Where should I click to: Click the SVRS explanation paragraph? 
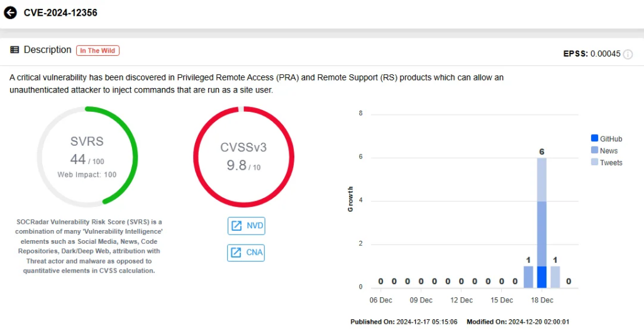[89, 246]
